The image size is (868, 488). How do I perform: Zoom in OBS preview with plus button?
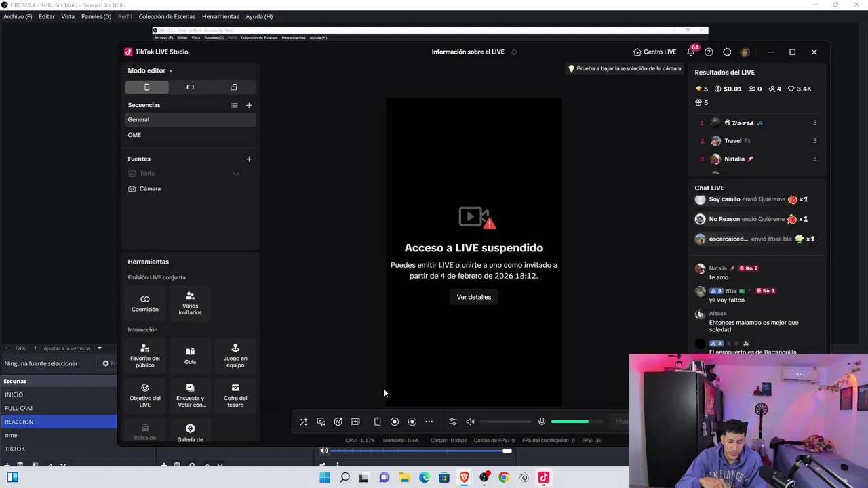35,348
